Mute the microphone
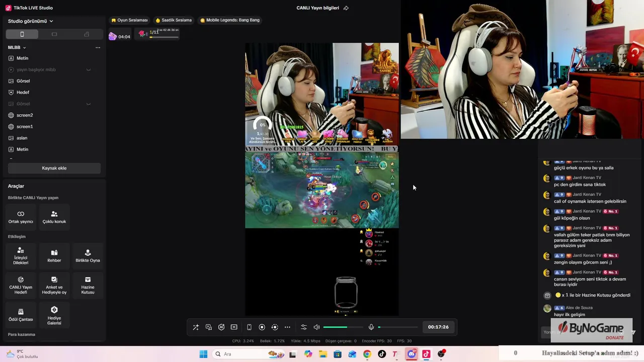This screenshot has width=644, height=362. (371, 327)
